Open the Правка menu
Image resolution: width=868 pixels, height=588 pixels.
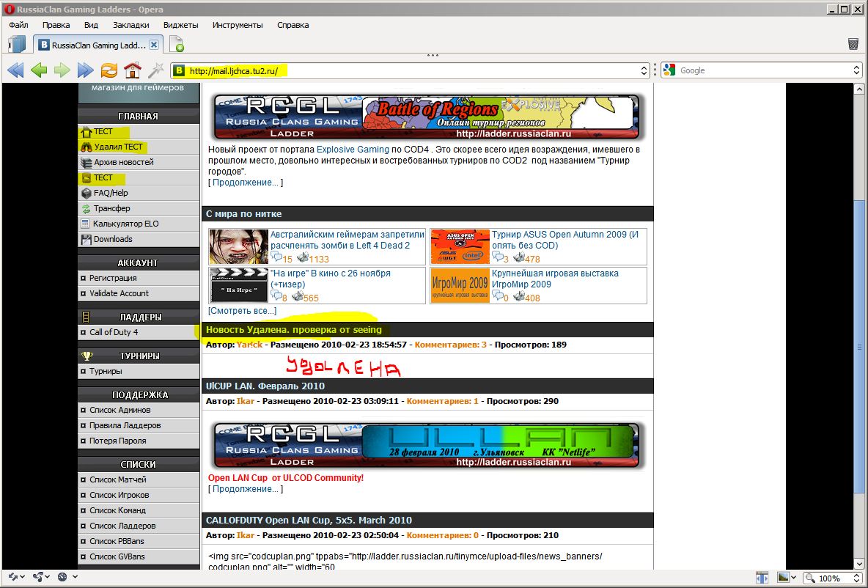pos(56,25)
